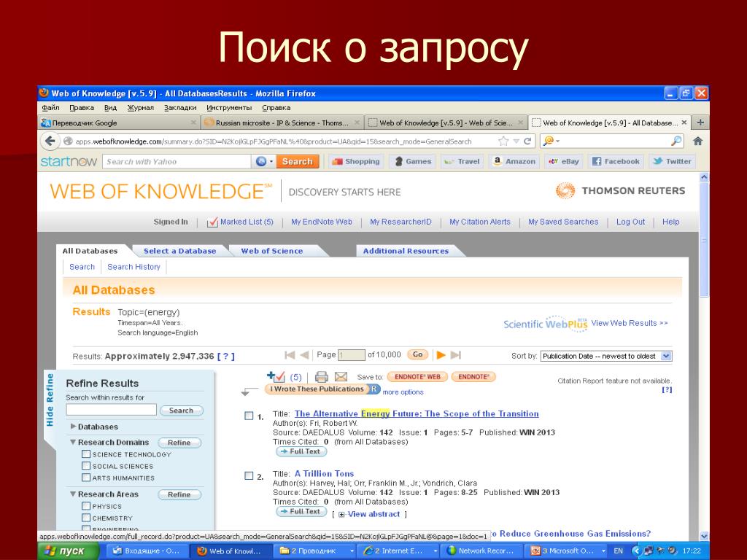Tick the checkbox for result 1

[249, 416]
